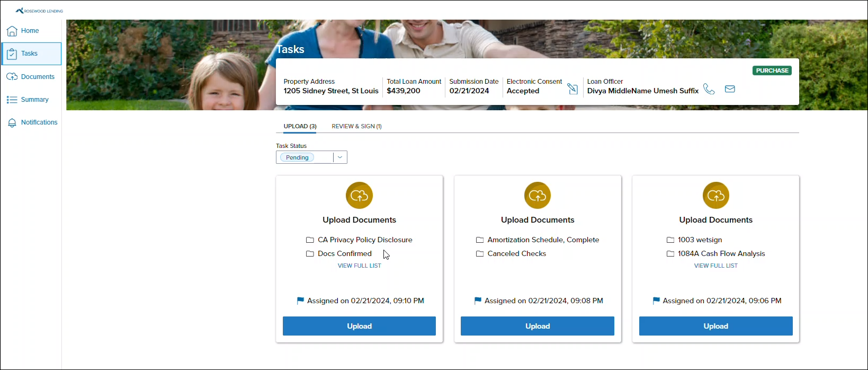Image resolution: width=868 pixels, height=370 pixels.
Task: Click folder icon beside Amortization Schedule, Complete
Action: pos(480,240)
